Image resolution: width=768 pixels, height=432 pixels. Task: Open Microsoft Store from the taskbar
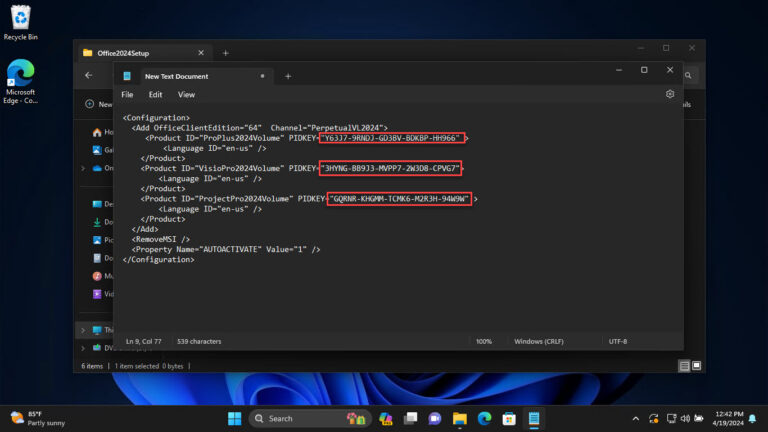coord(509,418)
